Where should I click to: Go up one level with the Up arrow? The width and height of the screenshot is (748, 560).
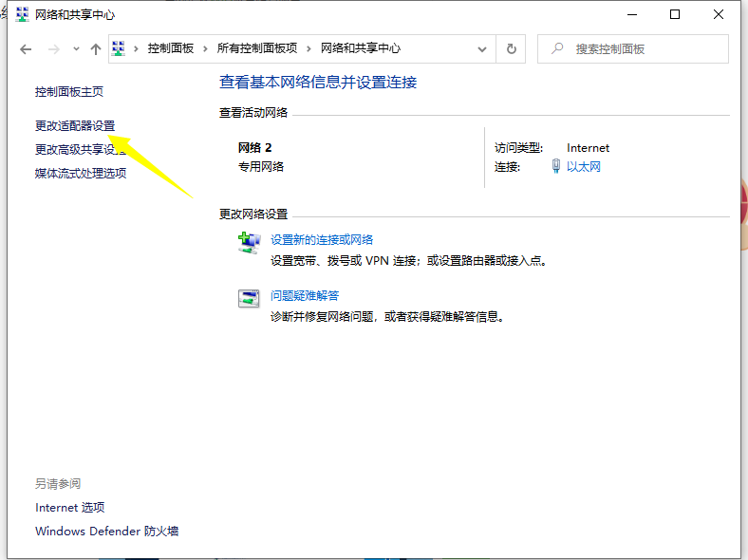[96, 49]
